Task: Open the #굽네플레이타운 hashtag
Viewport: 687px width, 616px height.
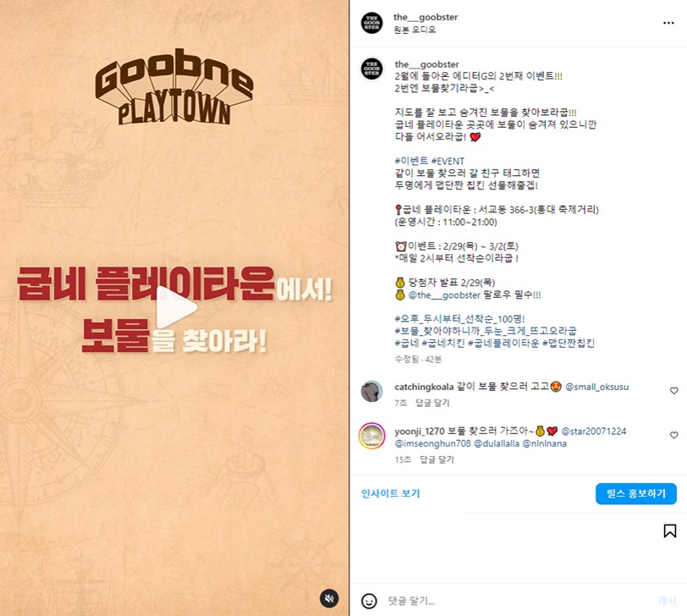Action: 503,343
